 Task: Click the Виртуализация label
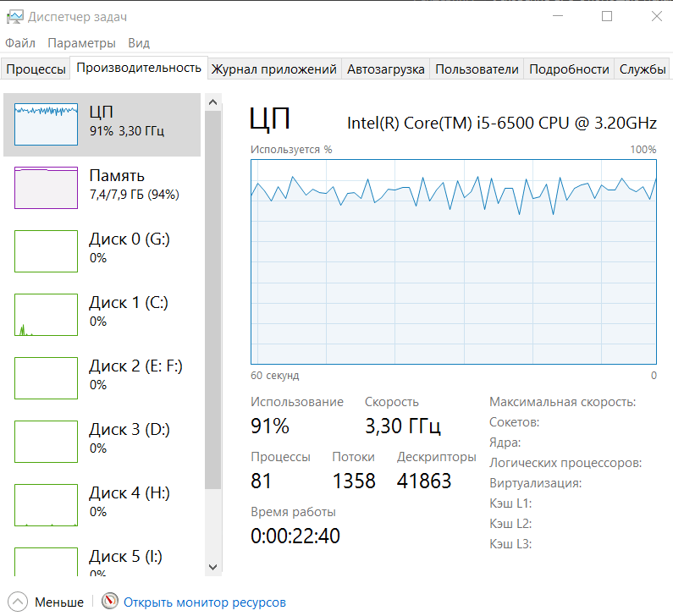[536, 483]
